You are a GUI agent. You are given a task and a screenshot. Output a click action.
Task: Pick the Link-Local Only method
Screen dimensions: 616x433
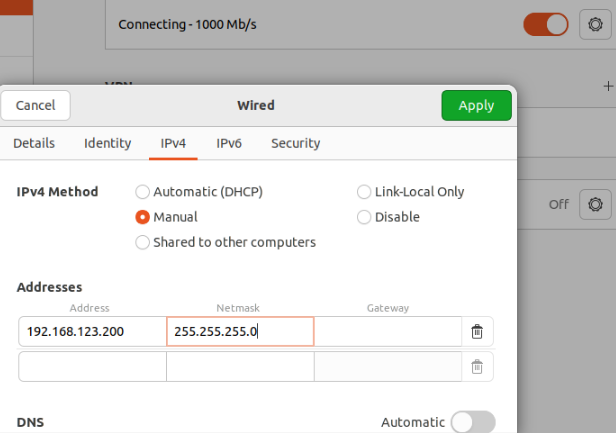point(365,192)
